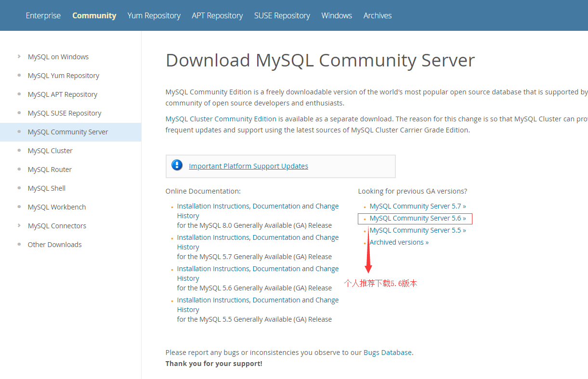Open the Bugs Database link
Image resolution: width=588 pixels, height=379 pixels.
tap(388, 353)
